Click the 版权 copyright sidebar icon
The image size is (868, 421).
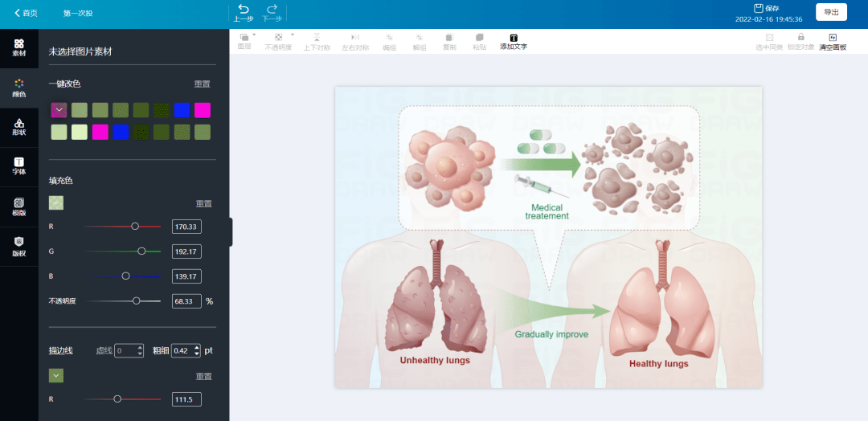click(x=18, y=245)
